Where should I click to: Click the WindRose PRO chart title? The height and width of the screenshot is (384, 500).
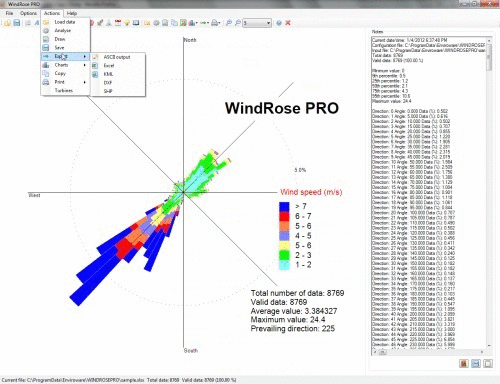pos(282,108)
